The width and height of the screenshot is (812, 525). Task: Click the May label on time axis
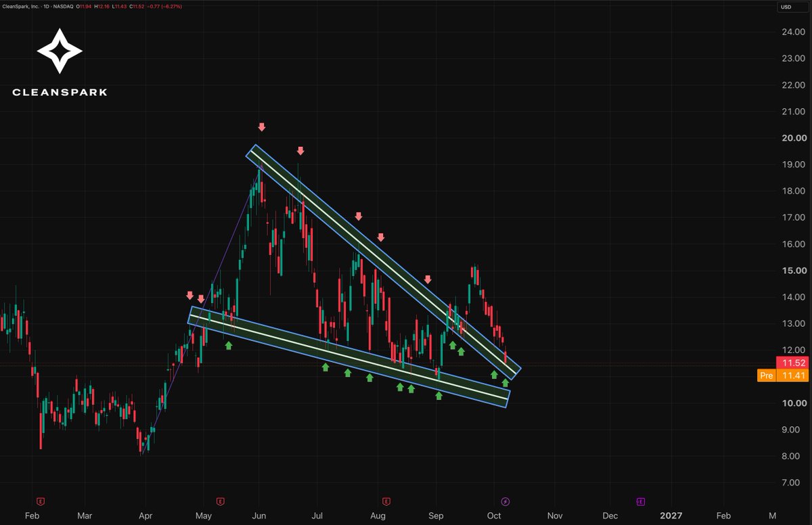click(x=204, y=516)
